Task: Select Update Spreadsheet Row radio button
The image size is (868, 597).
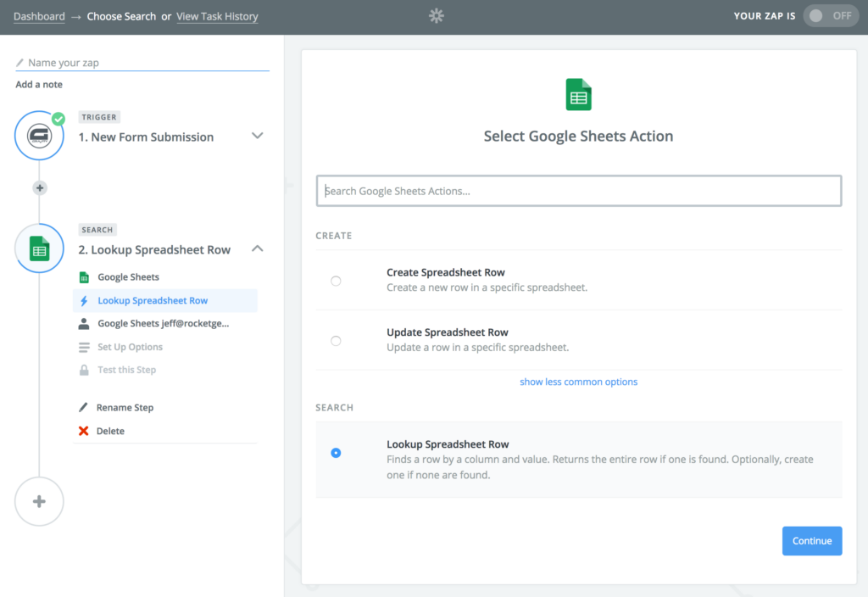Action: 336,341
